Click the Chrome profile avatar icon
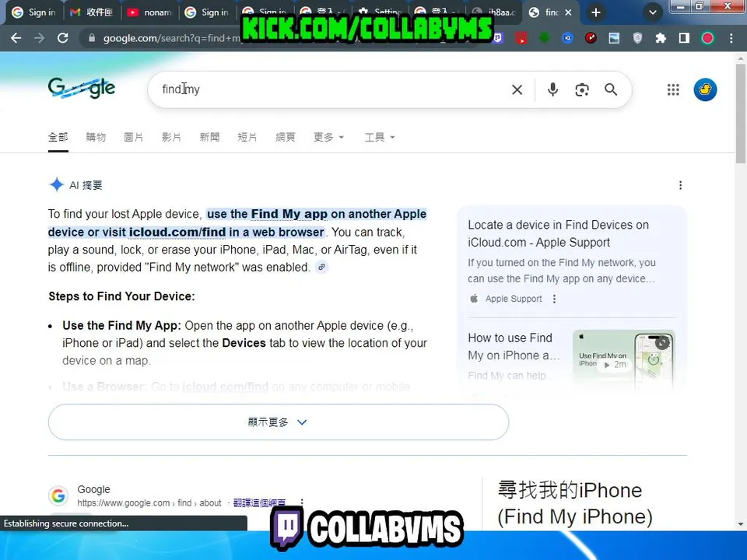The width and height of the screenshot is (747, 560). coord(707,38)
